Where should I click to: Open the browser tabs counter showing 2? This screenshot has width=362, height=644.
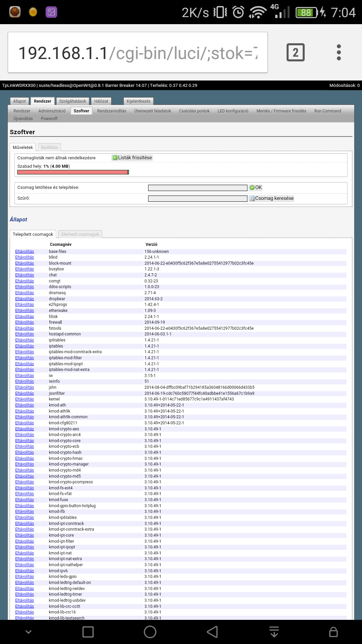(295, 52)
